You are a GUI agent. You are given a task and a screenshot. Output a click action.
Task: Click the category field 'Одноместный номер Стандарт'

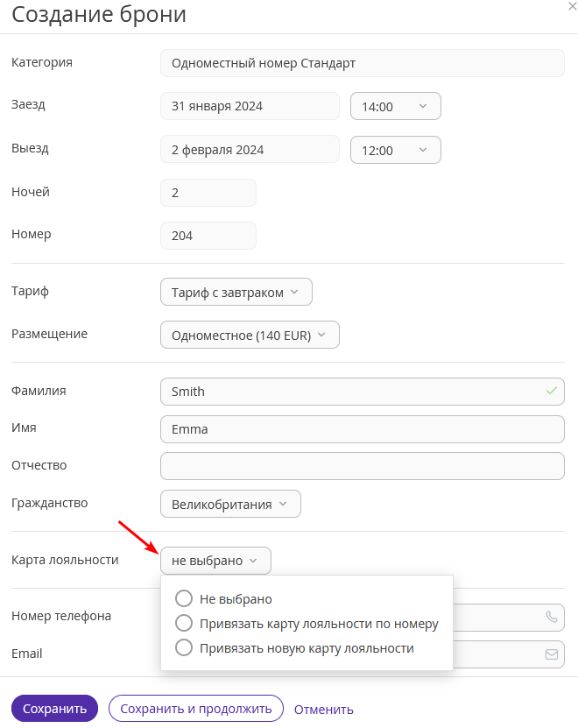[363, 63]
